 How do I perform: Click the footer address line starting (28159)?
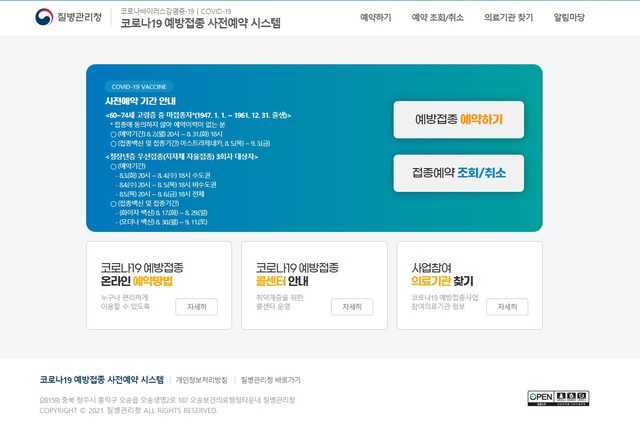(x=167, y=400)
